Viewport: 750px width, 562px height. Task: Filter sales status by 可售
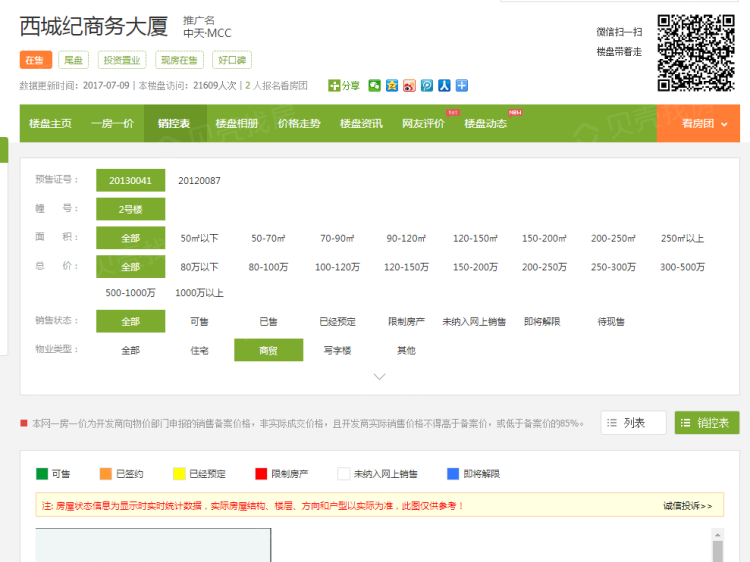click(x=199, y=321)
